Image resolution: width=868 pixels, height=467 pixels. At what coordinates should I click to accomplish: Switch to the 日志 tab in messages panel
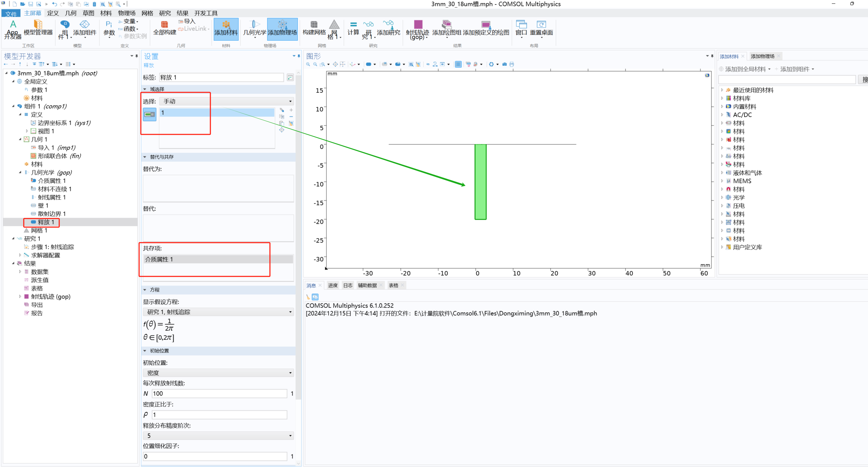tap(348, 285)
